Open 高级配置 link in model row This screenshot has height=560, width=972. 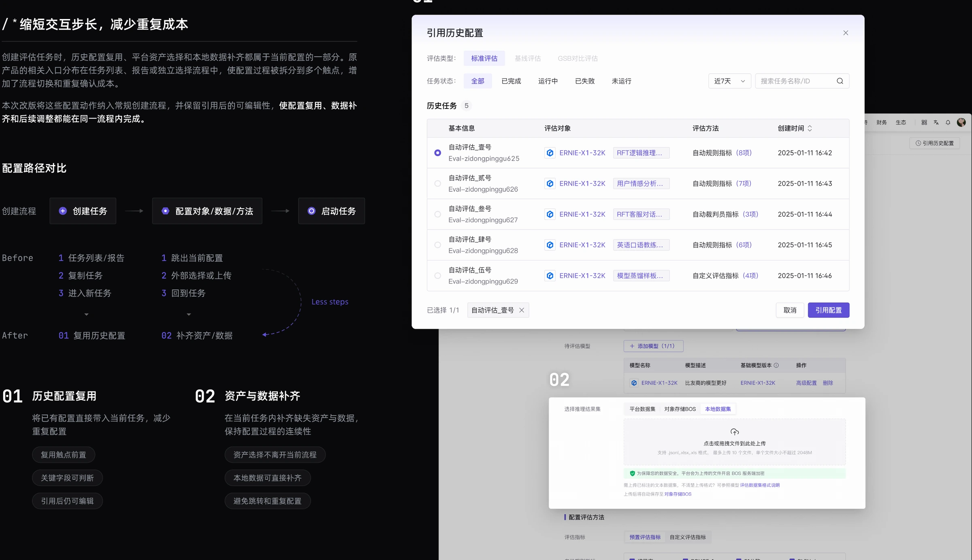pyautogui.click(x=806, y=383)
